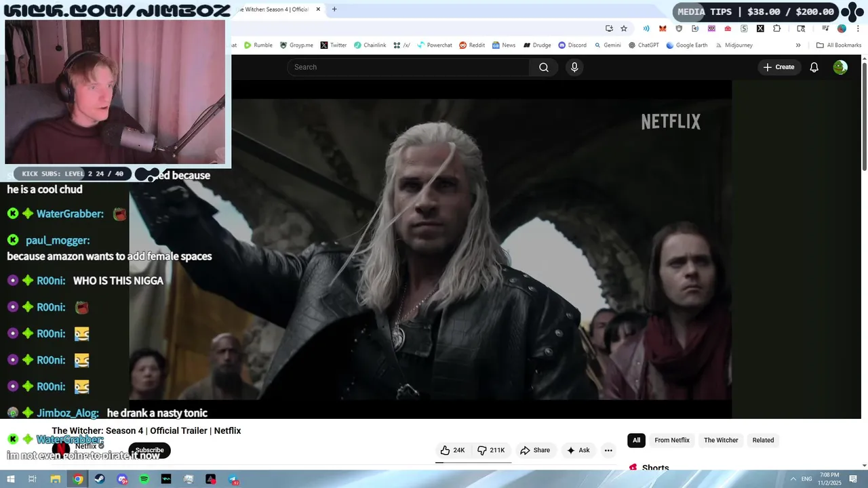Image resolution: width=868 pixels, height=488 pixels.
Task: Bookmark this page with the star icon
Action: pyautogui.click(x=624, y=28)
